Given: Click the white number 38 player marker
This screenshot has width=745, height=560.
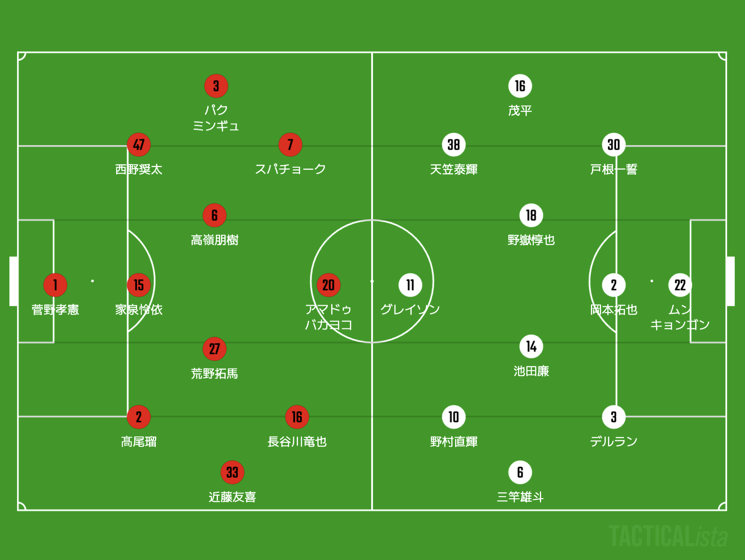Looking at the screenshot, I should click(453, 145).
